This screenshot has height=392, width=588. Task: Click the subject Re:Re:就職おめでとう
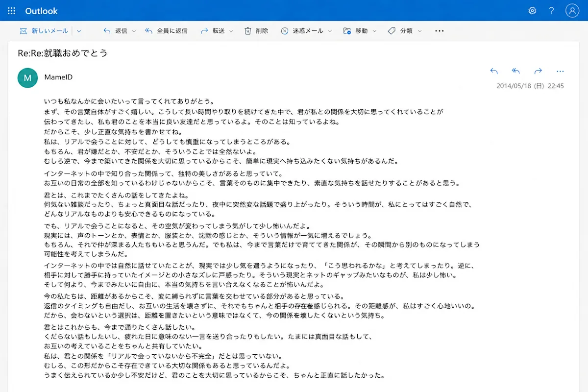coord(62,53)
